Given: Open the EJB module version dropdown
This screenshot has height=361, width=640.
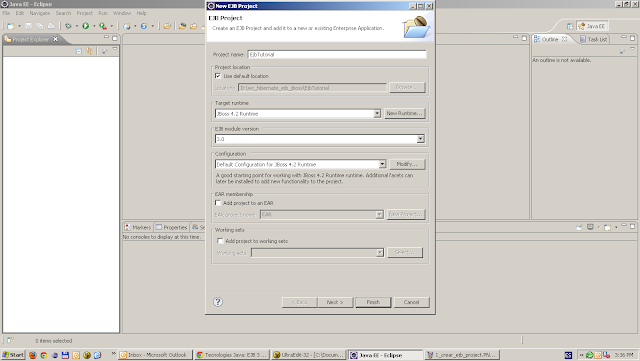Looking at the screenshot, I should click(x=420, y=139).
